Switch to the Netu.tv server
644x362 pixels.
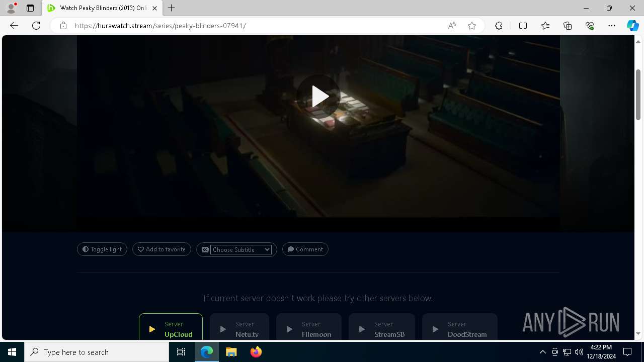click(x=239, y=327)
